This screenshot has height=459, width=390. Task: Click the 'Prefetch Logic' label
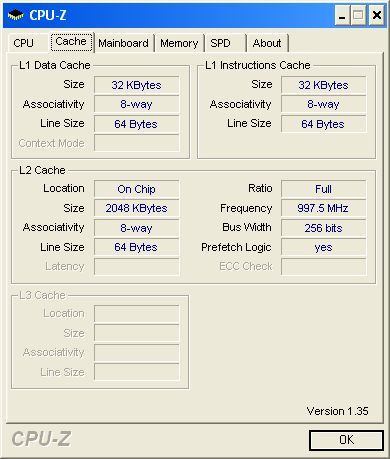click(x=236, y=247)
